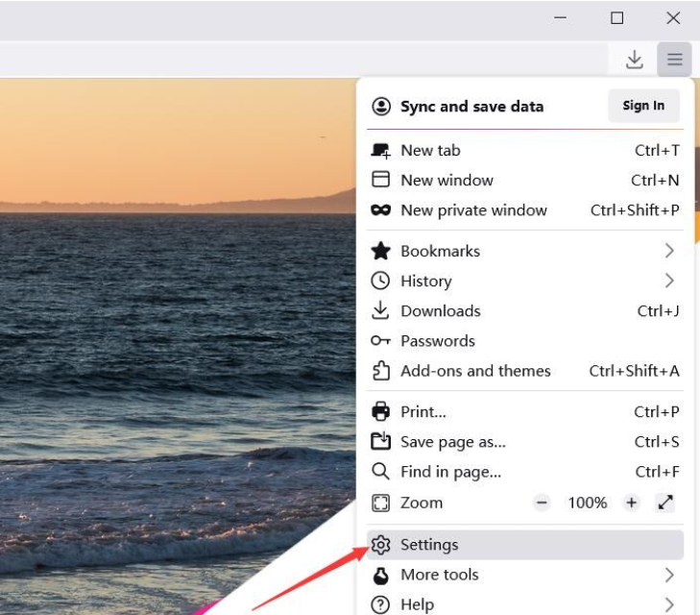Image resolution: width=700 pixels, height=615 pixels.
Task: Choose Save page as... from menu
Action: tap(452, 442)
